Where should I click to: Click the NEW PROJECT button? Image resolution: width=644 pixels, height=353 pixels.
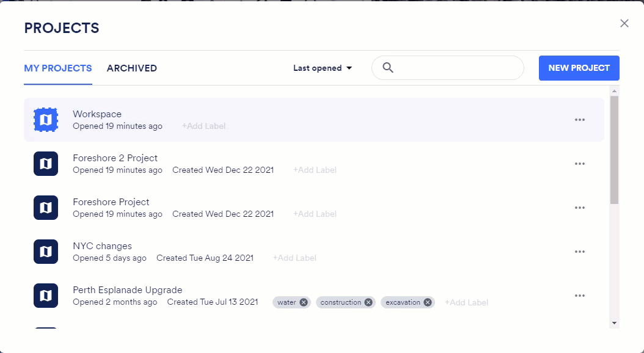pos(579,68)
